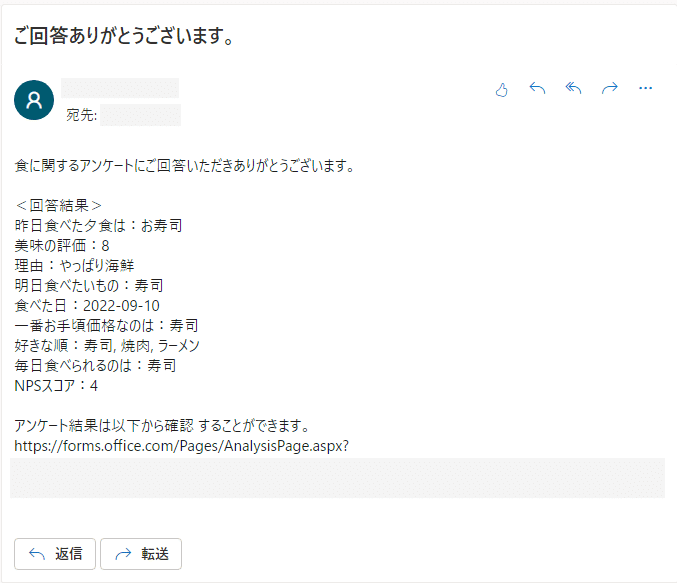Click the forward arrow icon in header
The width and height of the screenshot is (677, 583).
pyautogui.click(x=609, y=89)
